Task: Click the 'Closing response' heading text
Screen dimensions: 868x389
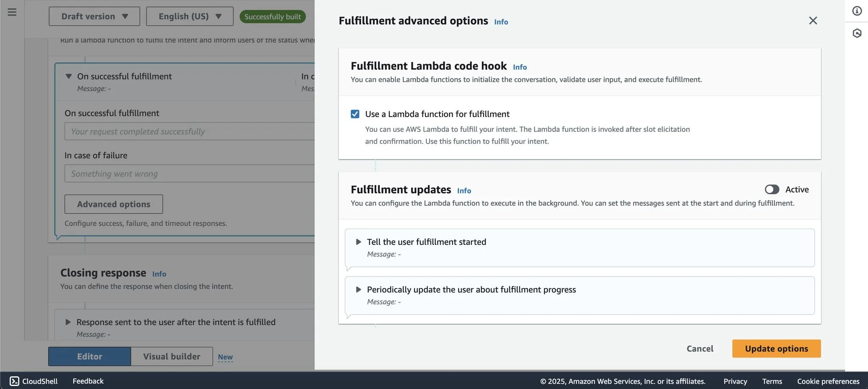Action: (103, 272)
